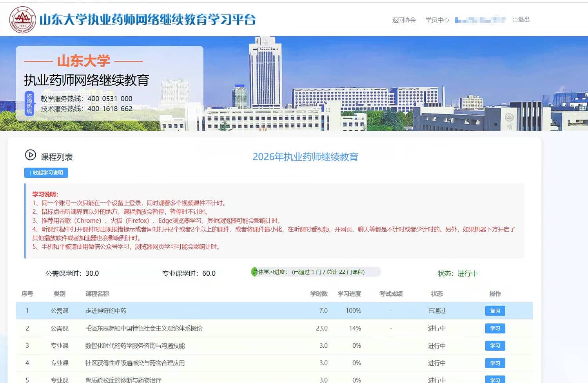Click the Shandong University round logo emblem
This screenshot has height=383, width=588.
pyautogui.click(x=23, y=19)
